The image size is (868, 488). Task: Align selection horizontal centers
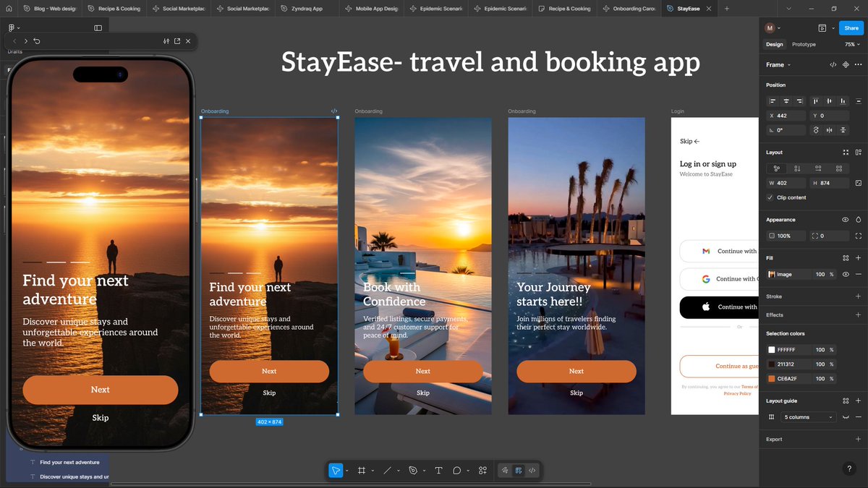point(786,100)
